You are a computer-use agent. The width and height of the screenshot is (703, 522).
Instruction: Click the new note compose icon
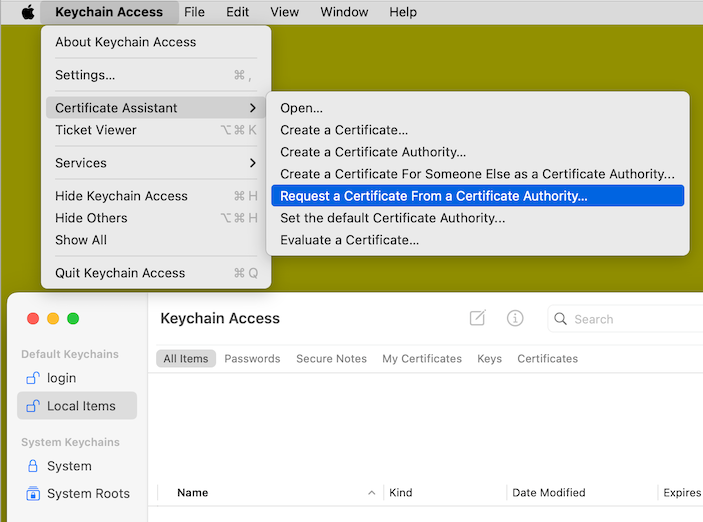click(x=477, y=318)
